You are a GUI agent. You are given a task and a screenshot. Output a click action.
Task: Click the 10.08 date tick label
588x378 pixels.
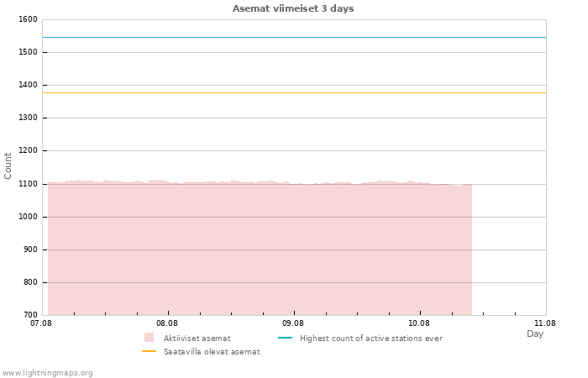click(x=419, y=323)
